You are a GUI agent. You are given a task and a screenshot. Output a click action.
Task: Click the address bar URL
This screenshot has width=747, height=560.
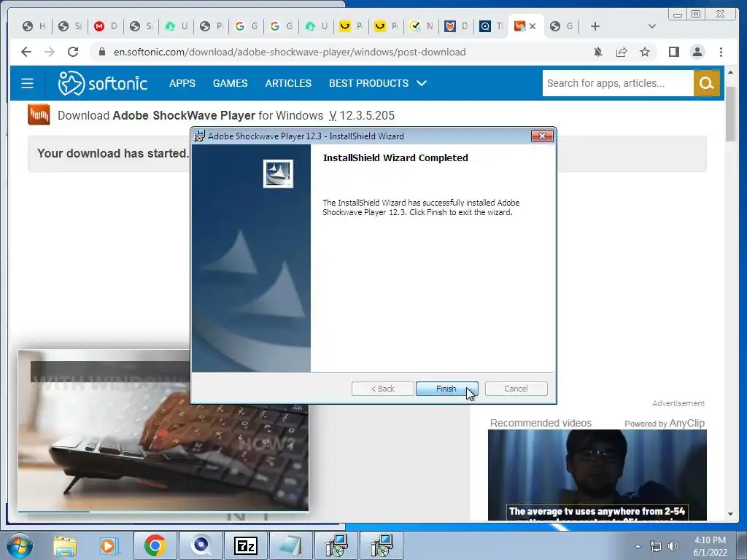(x=290, y=52)
